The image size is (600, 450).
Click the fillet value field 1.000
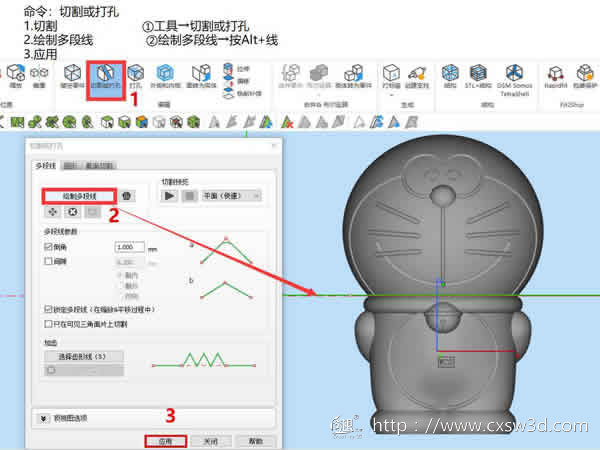pos(130,247)
